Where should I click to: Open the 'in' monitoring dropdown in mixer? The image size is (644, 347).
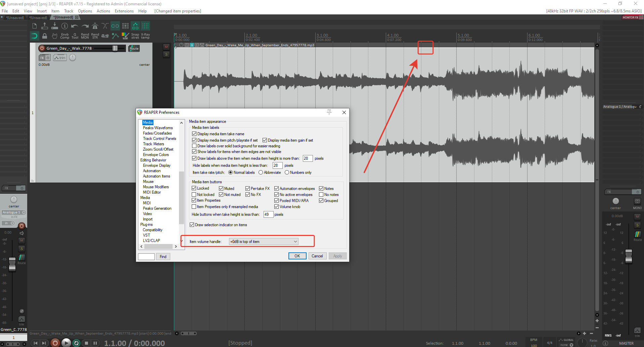(8, 223)
